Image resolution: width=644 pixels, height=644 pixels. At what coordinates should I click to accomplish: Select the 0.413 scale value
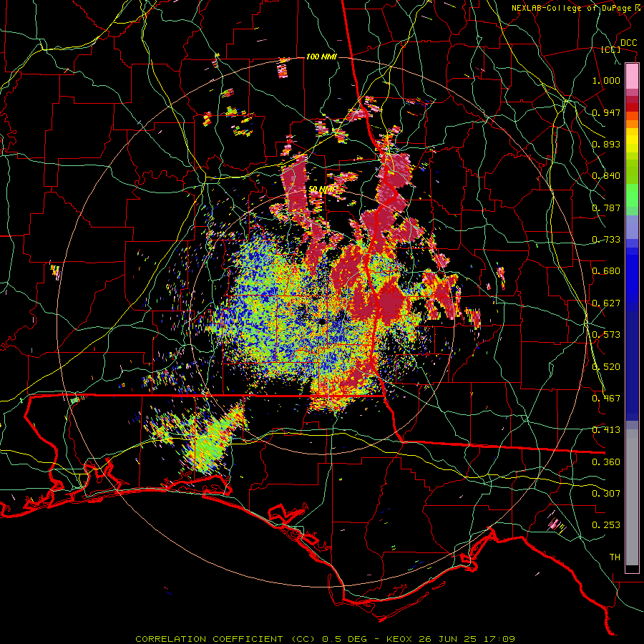pyautogui.click(x=606, y=429)
